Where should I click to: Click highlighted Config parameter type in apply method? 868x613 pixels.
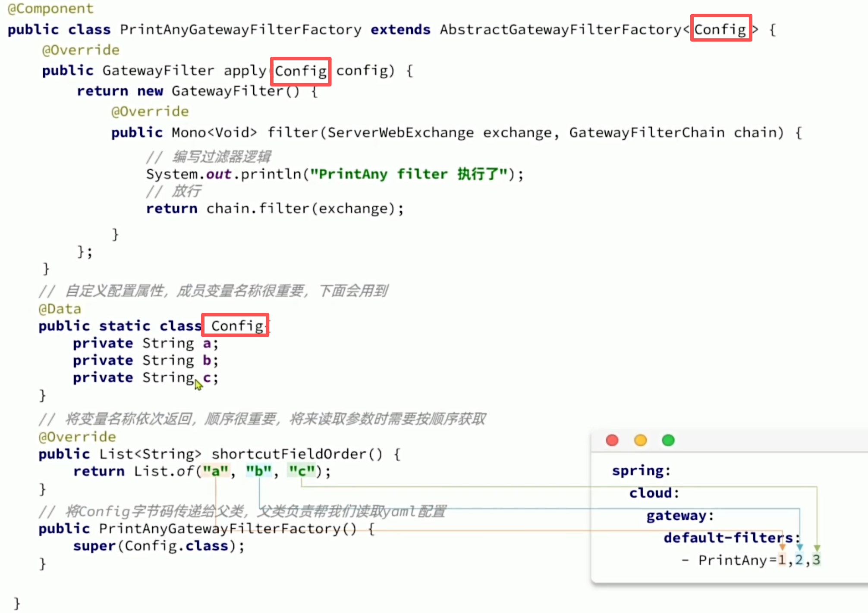click(x=301, y=71)
